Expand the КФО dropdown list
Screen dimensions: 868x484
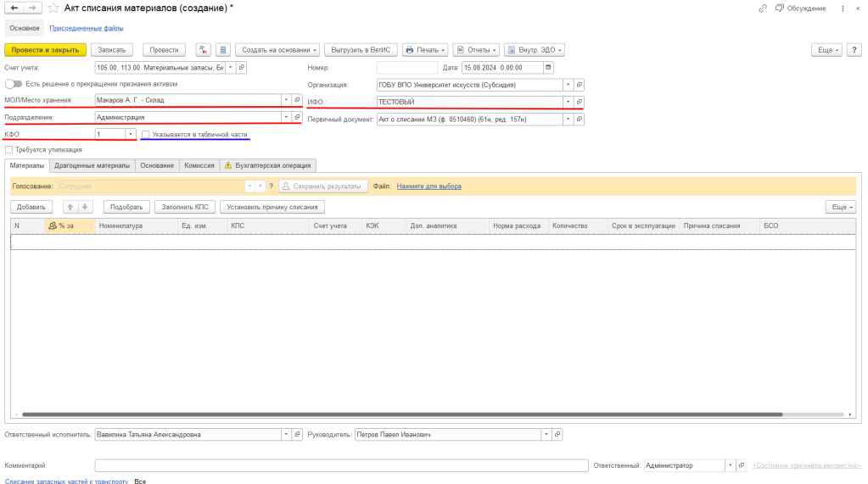pyautogui.click(x=130, y=134)
